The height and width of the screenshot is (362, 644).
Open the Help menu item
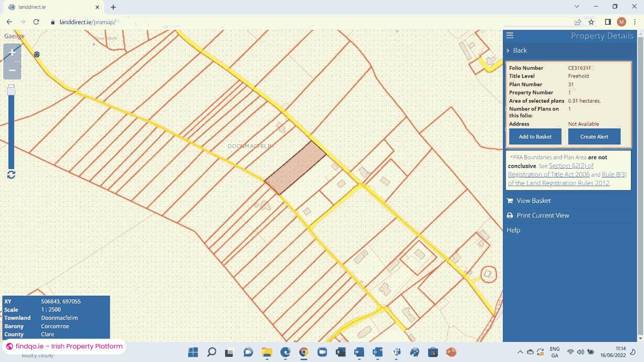[513, 230]
